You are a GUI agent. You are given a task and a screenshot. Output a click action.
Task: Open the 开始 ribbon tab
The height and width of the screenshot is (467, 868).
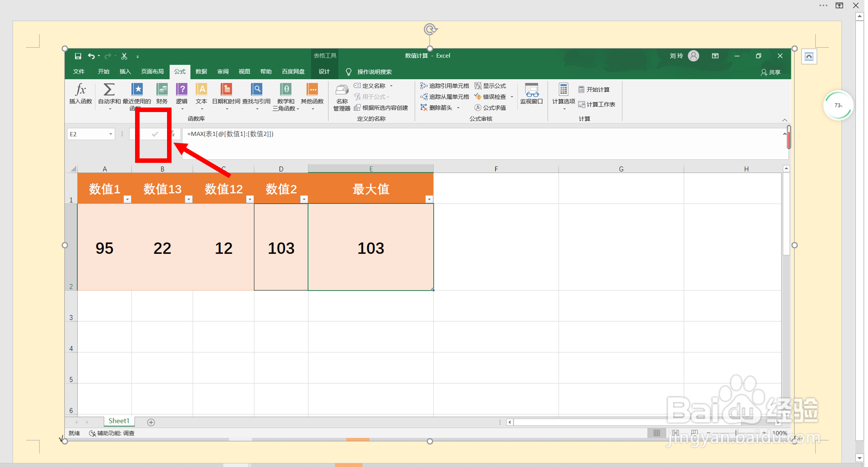(x=103, y=72)
